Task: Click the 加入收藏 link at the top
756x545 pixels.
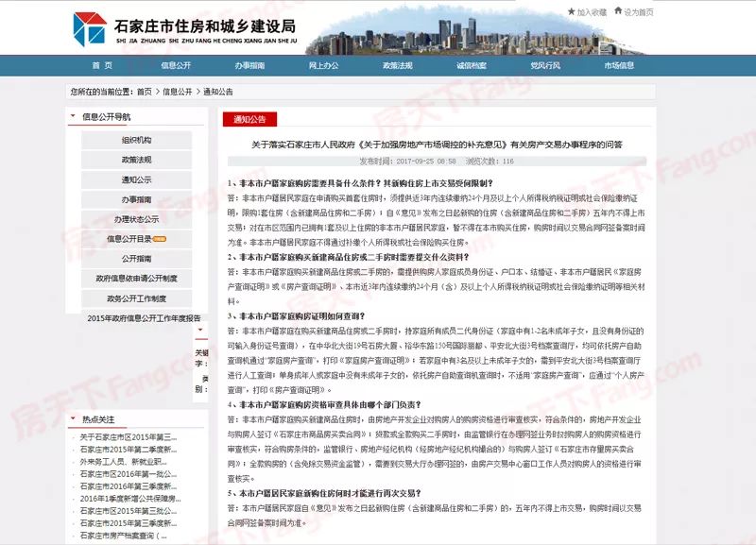Action: 593,12
